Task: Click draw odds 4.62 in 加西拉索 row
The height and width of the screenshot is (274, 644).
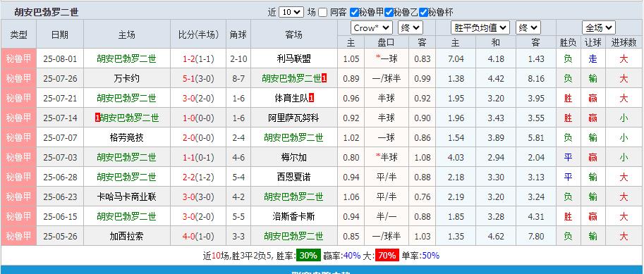Action: pos(496,236)
